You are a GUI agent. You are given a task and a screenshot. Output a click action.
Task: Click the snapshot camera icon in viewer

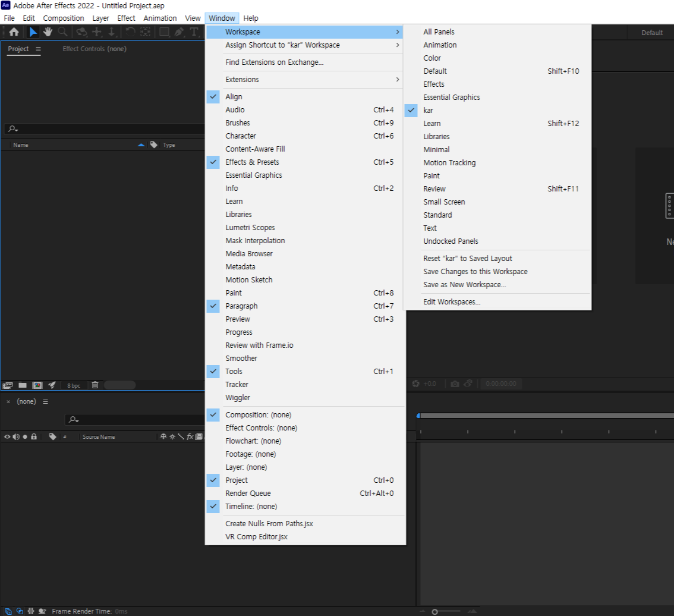point(455,384)
